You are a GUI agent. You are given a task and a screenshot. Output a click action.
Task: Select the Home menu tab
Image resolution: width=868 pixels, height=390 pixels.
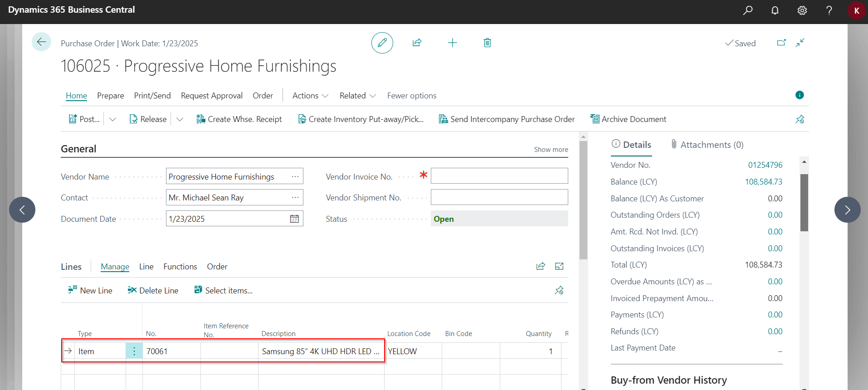coord(76,96)
